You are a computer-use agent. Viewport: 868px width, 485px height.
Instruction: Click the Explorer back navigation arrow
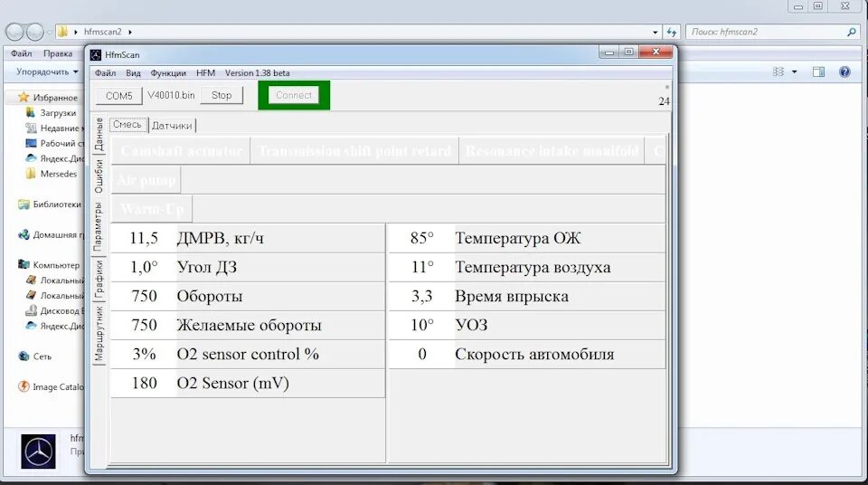(15, 33)
